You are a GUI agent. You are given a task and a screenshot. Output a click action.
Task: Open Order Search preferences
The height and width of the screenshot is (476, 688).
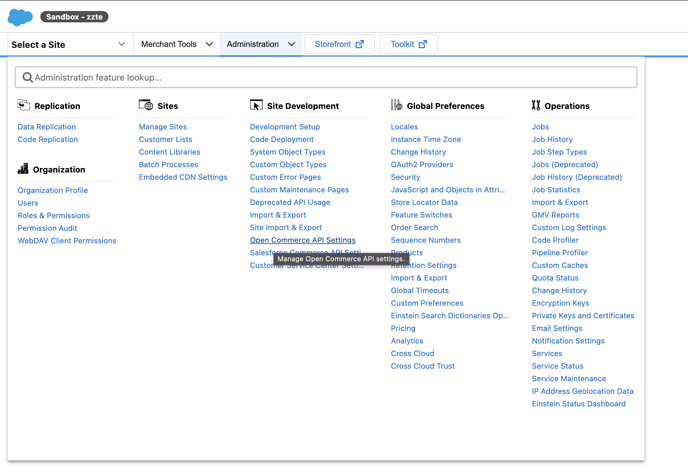(414, 228)
